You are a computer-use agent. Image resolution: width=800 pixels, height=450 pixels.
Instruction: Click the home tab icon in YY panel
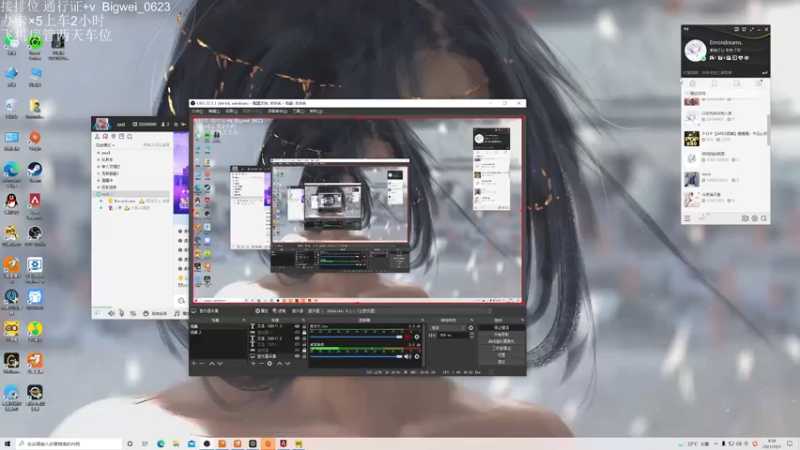click(x=692, y=83)
